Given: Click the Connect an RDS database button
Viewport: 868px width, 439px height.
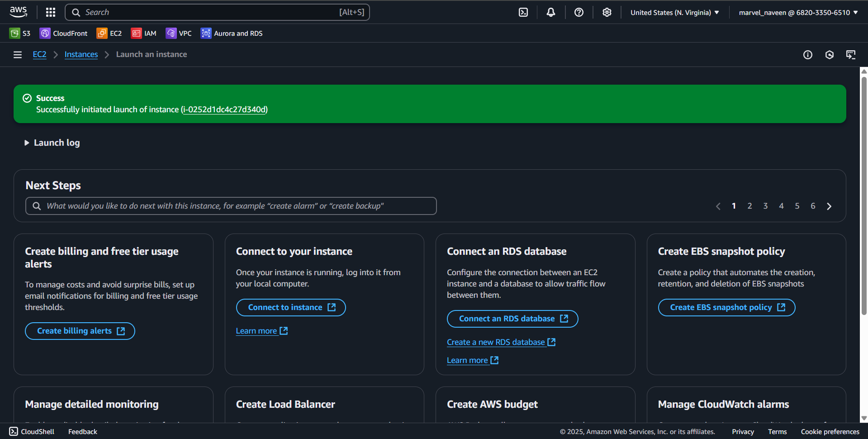Looking at the screenshot, I should click(x=512, y=319).
